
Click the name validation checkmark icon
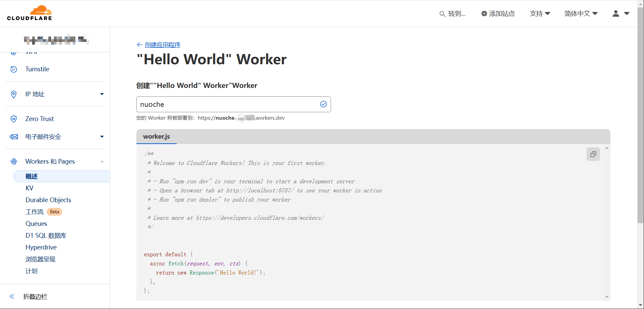coord(324,104)
